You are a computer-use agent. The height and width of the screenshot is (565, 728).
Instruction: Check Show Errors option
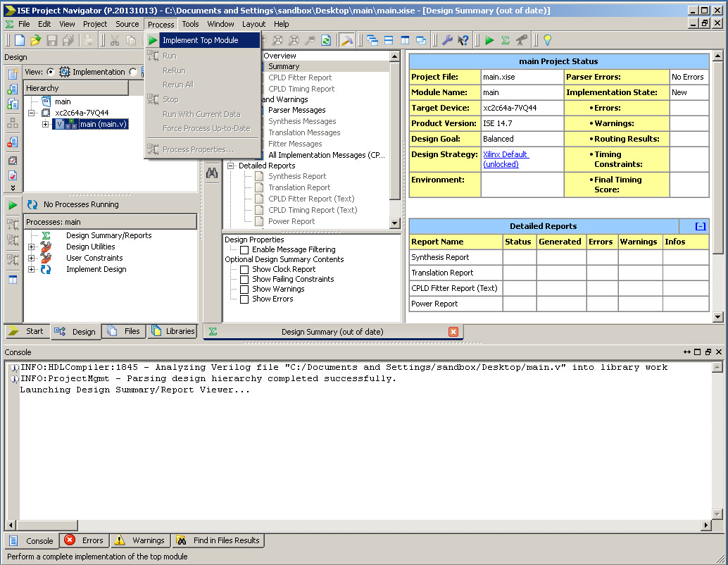[244, 299]
